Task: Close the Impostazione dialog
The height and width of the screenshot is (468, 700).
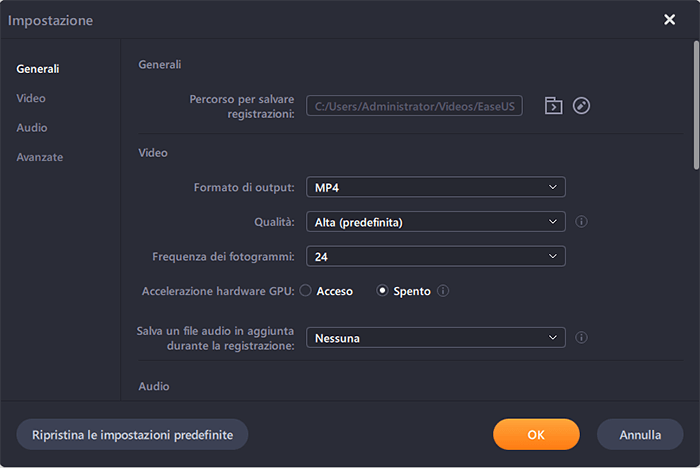Action: [x=669, y=20]
